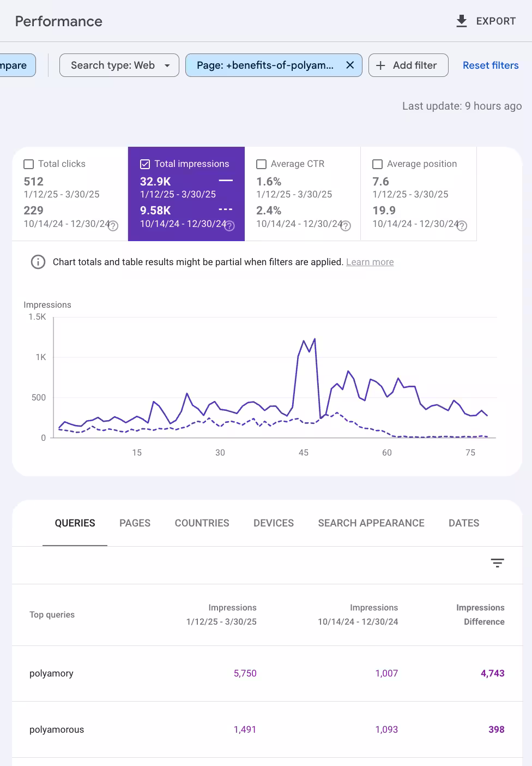Click the Export download icon

[462, 21]
